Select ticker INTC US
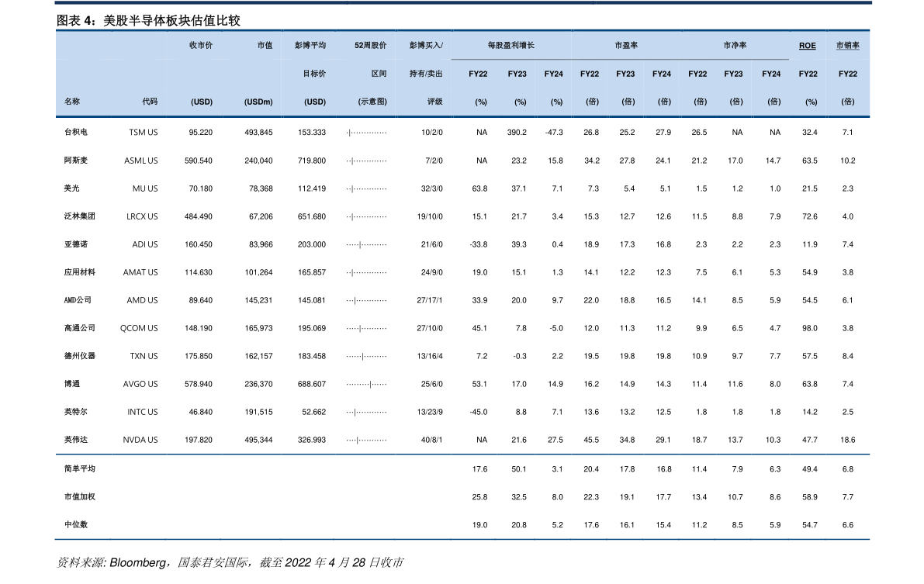Viewport: 924px width, 584px height. [x=143, y=412]
